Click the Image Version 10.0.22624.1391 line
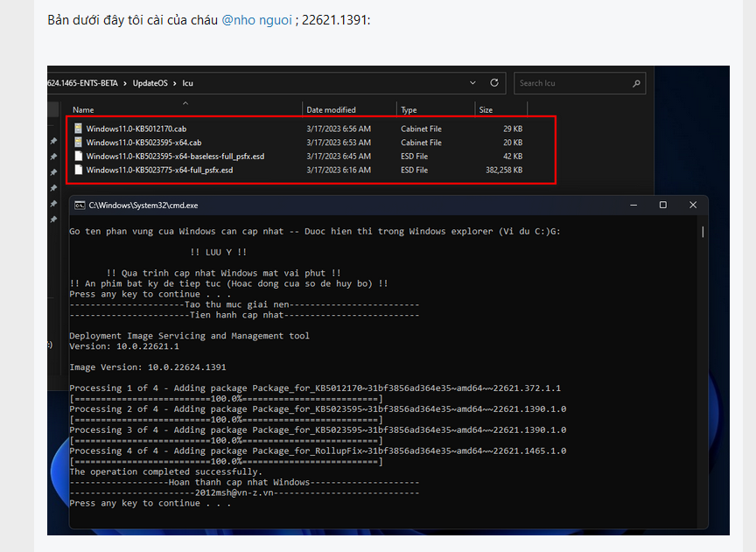This screenshot has width=756, height=552. (x=148, y=367)
